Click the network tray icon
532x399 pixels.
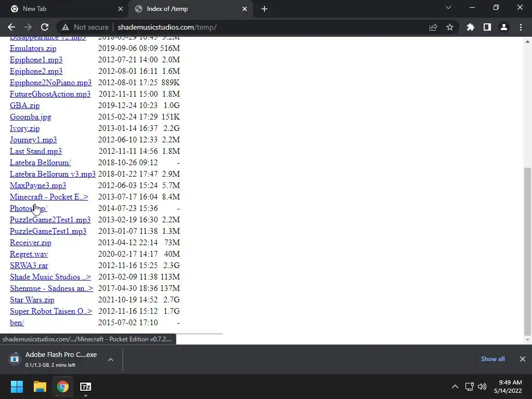(469, 387)
